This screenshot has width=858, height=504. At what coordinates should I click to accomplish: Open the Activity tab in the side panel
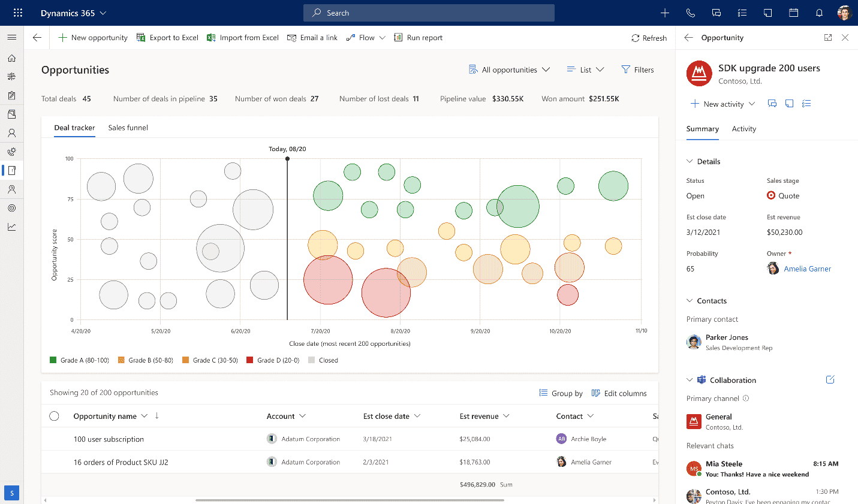[x=743, y=129]
